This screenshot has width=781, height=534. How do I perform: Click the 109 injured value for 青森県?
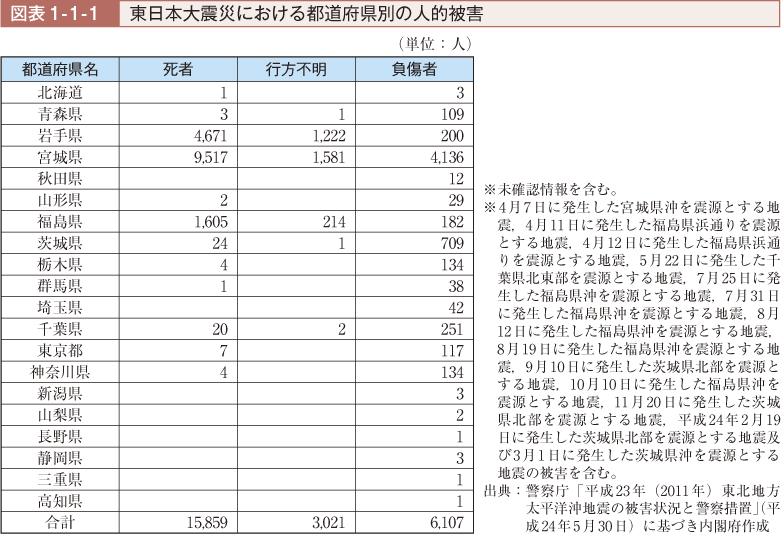point(452,114)
